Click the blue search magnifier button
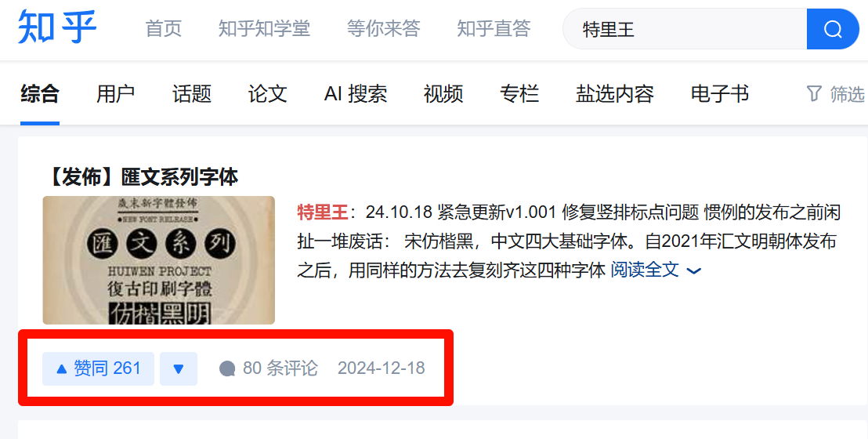This screenshot has width=868, height=439. point(833,29)
